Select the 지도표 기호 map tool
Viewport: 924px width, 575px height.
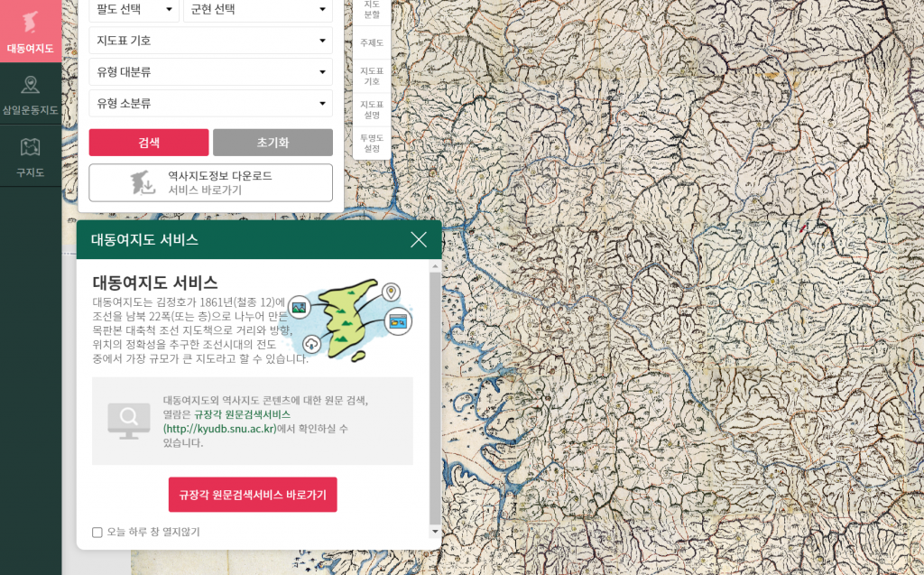(372, 76)
